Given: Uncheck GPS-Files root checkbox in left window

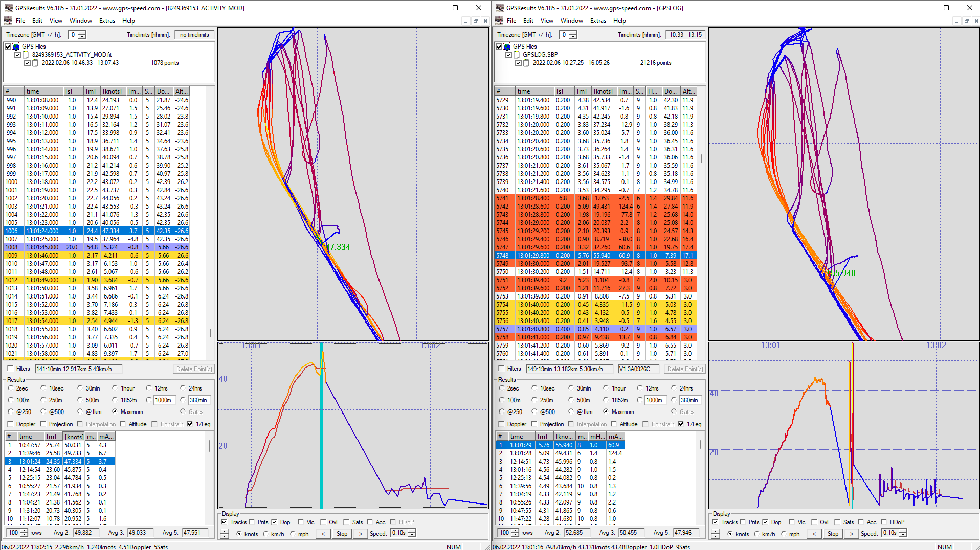Looking at the screenshot, I should pyautogui.click(x=8, y=47).
